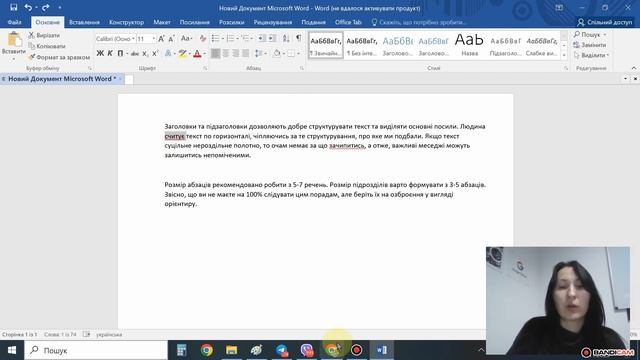Apply the Звичайний style
The image size is (640, 360).
click(326, 45)
